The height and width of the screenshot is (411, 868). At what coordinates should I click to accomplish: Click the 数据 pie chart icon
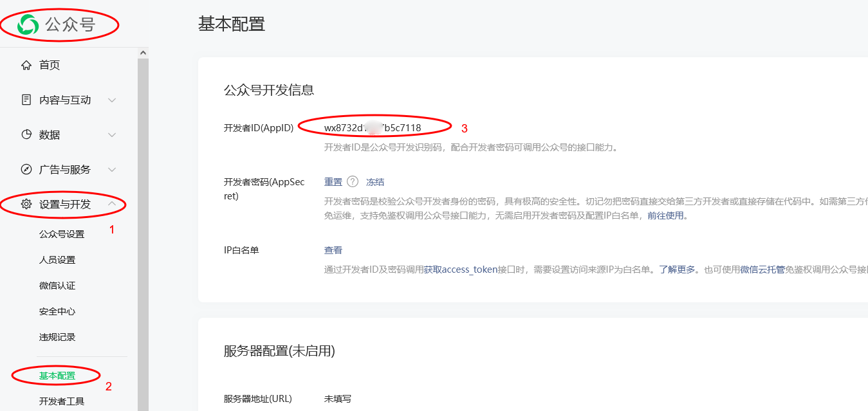(26, 134)
